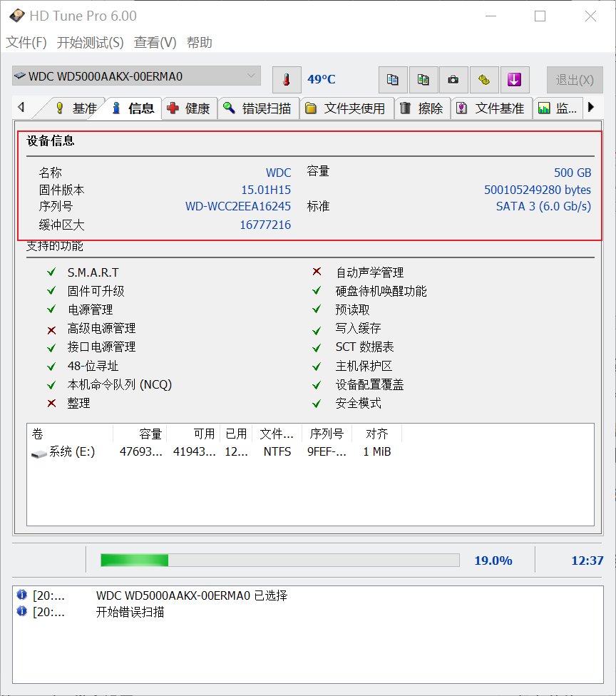Click the 写入缓存 feature entry
Image resolution: width=616 pixels, height=696 pixels.
point(358,329)
